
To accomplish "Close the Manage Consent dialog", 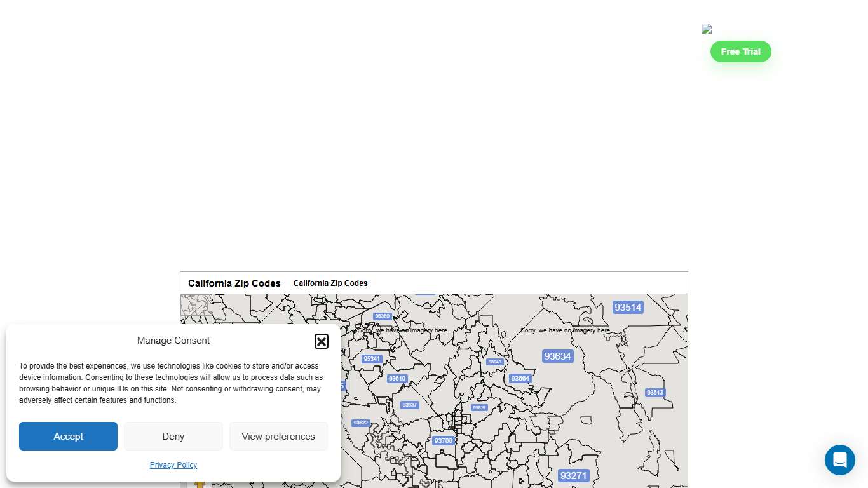I will point(322,341).
